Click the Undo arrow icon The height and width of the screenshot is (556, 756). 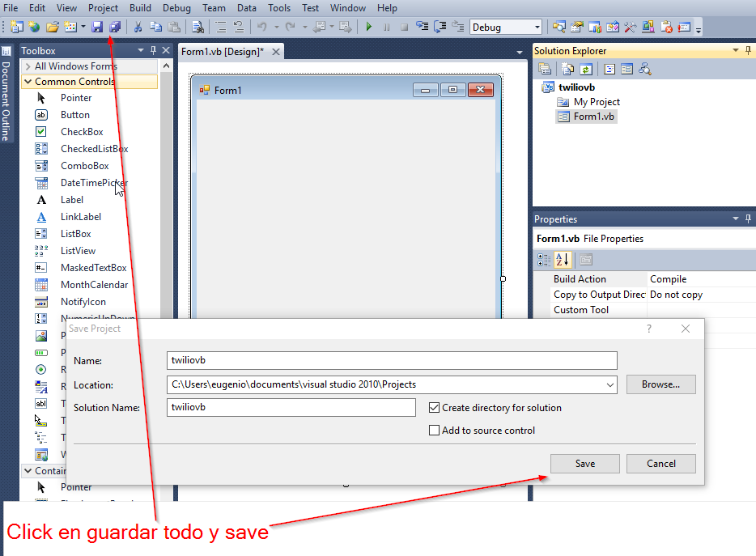pos(261,27)
